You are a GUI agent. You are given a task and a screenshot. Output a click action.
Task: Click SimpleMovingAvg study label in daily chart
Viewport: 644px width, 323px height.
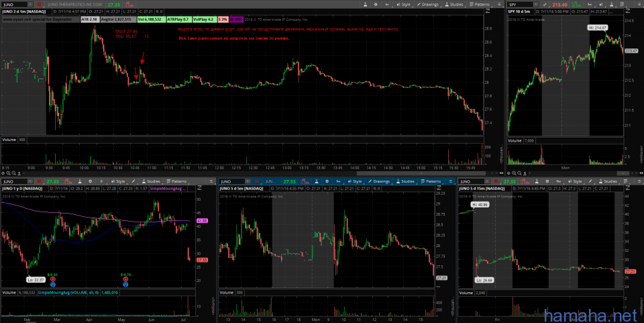(168, 189)
